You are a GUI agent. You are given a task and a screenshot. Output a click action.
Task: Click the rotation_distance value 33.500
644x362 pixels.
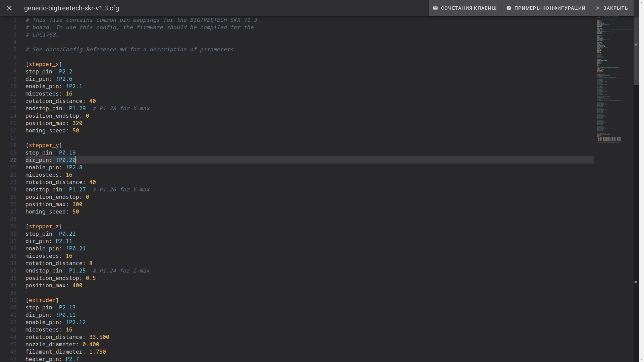[x=99, y=337]
